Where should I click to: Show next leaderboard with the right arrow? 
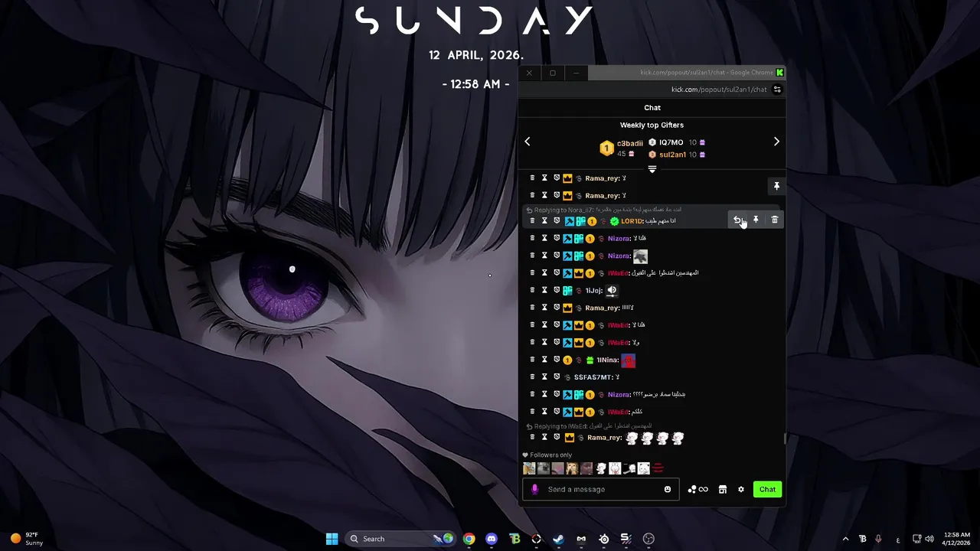(x=776, y=142)
